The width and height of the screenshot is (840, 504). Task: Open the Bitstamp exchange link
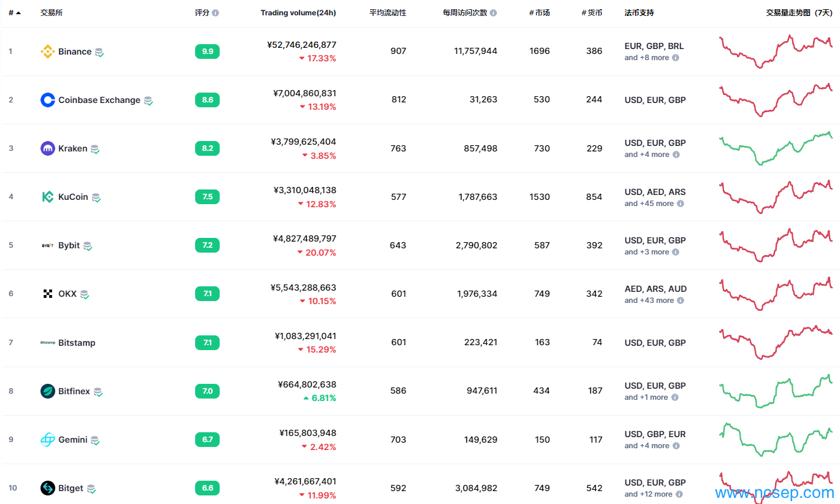77,343
